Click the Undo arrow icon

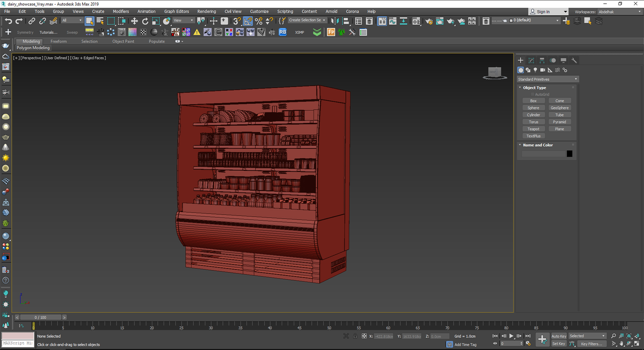8,21
